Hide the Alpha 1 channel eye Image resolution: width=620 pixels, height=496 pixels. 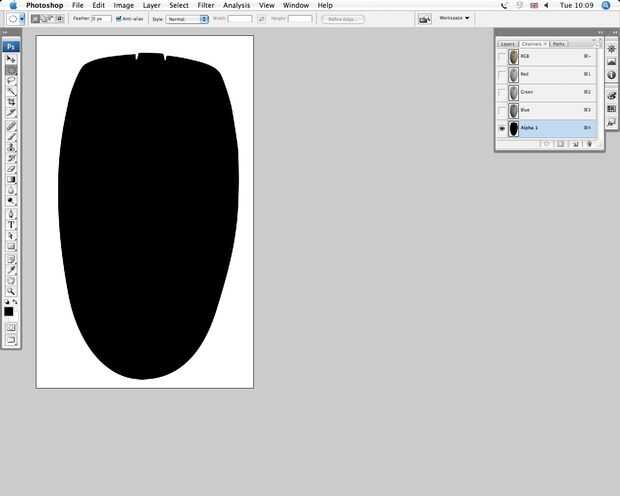[502, 128]
